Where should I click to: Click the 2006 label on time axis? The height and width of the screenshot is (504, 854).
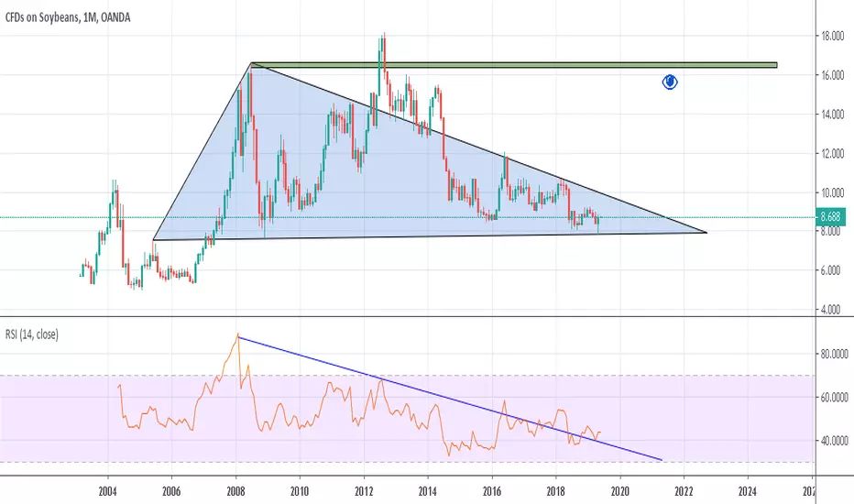coord(171,491)
